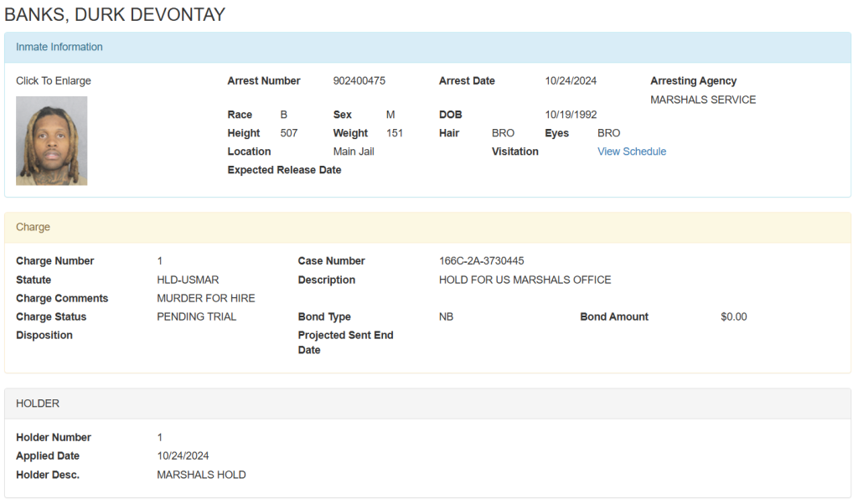The height and width of the screenshot is (504, 858).
Task: Click the MURDER FOR HIRE charge comment
Action: (x=205, y=298)
